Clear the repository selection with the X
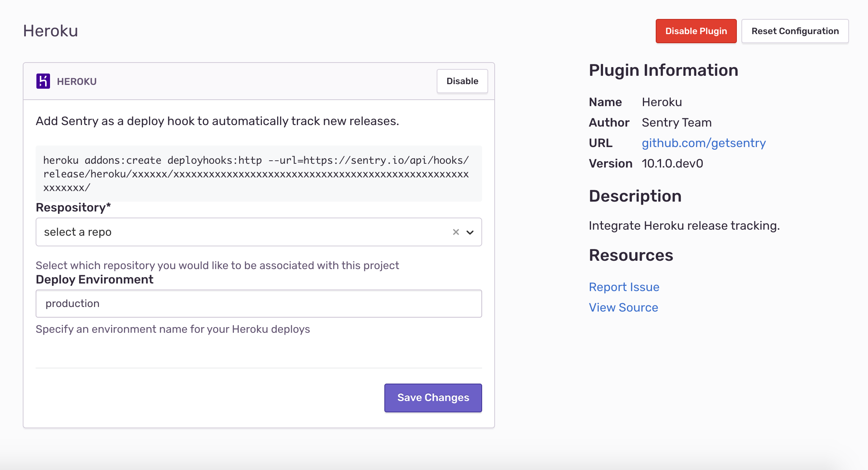 [x=456, y=232]
